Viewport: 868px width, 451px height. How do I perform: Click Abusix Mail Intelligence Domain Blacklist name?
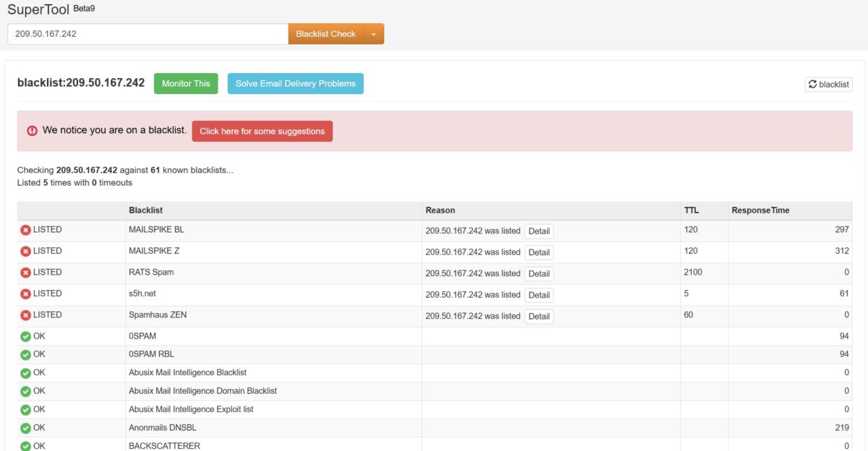203,391
